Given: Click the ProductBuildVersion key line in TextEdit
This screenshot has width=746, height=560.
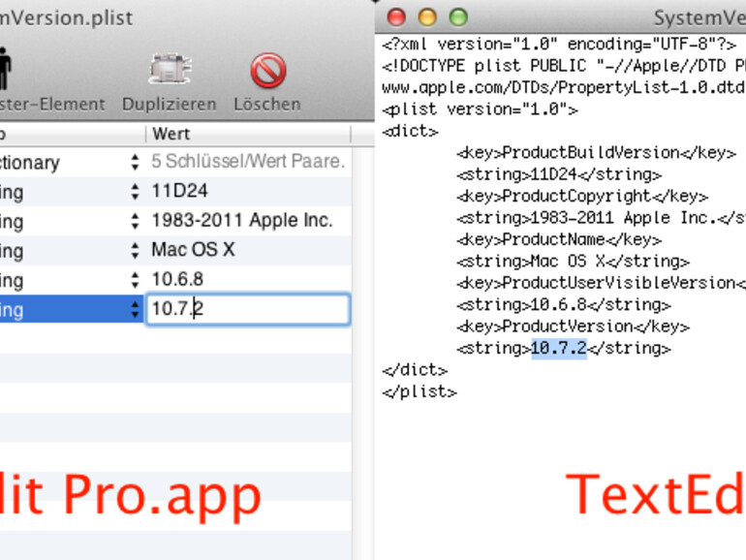Looking at the screenshot, I should (x=596, y=153).
